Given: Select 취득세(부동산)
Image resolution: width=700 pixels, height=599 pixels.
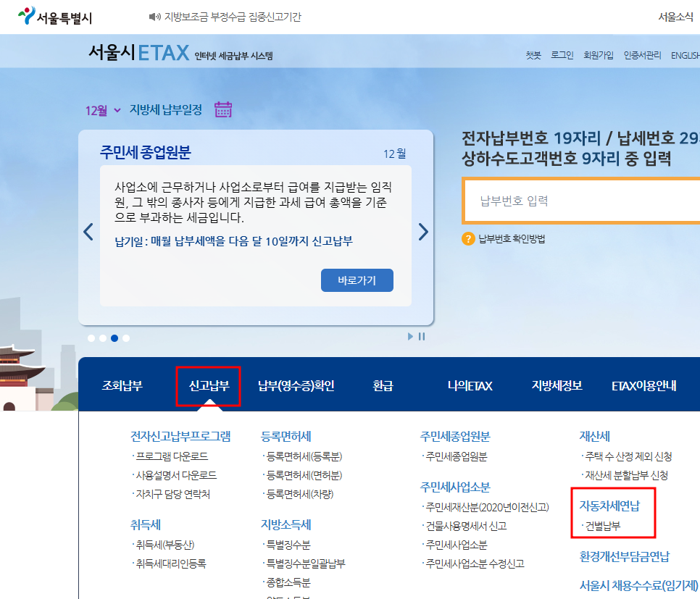Looking at the screenshot, I should coord(164,545).
